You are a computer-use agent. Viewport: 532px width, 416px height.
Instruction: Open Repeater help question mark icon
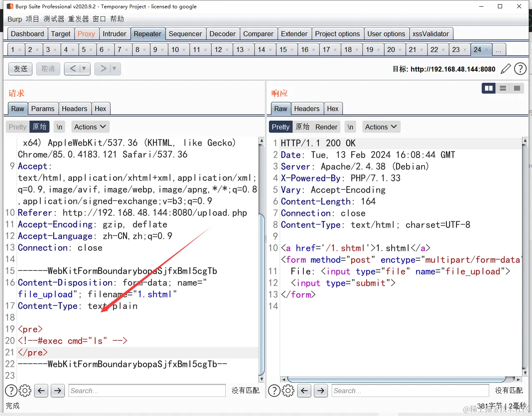[x=520, y=69]
